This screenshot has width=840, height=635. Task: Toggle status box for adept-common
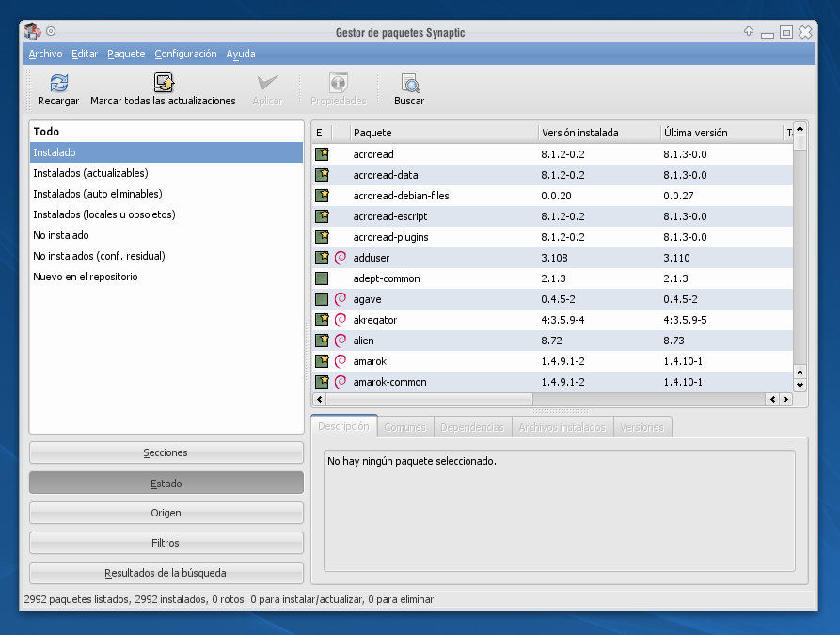coord(322,278)
